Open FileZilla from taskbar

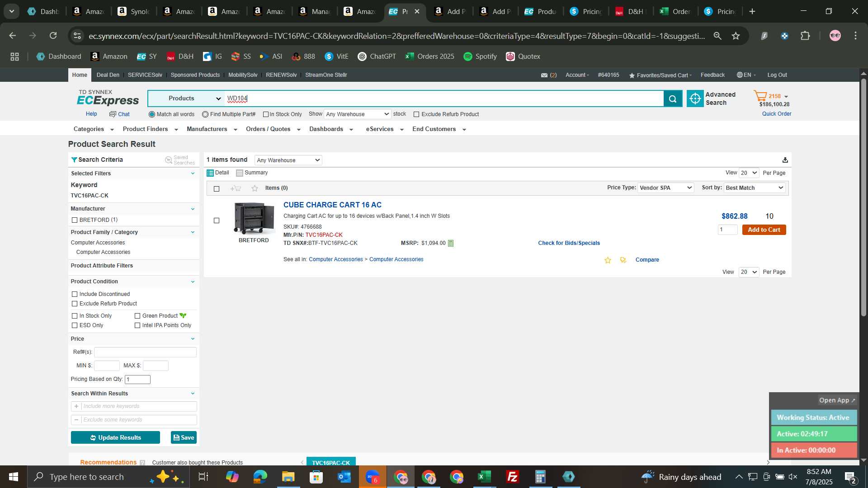(x=512, y=477)
